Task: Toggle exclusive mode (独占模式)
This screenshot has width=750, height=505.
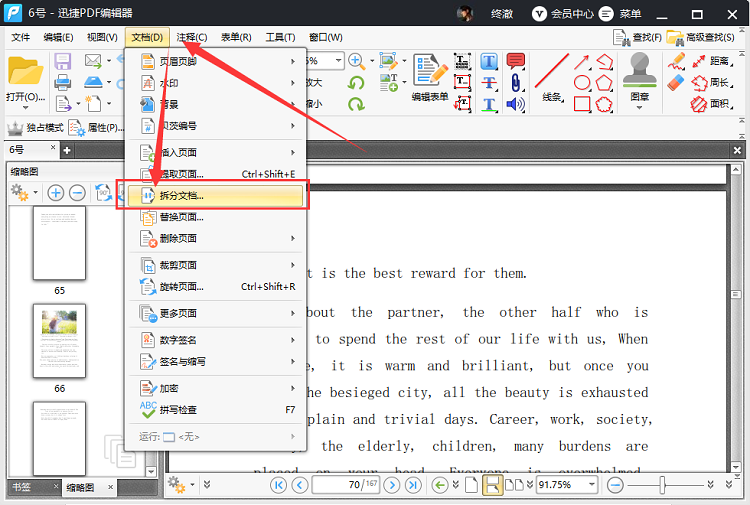Action: tap(35, 127)
